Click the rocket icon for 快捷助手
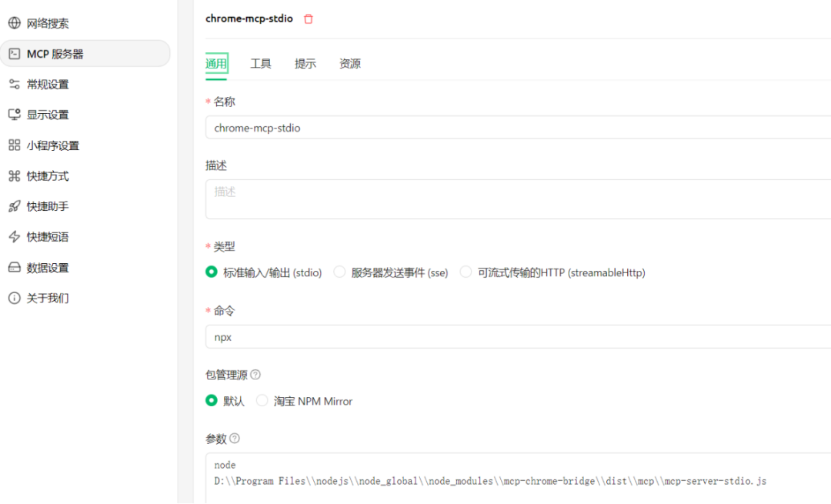Viewport: 831px width, 504px height. pos(15,206)
